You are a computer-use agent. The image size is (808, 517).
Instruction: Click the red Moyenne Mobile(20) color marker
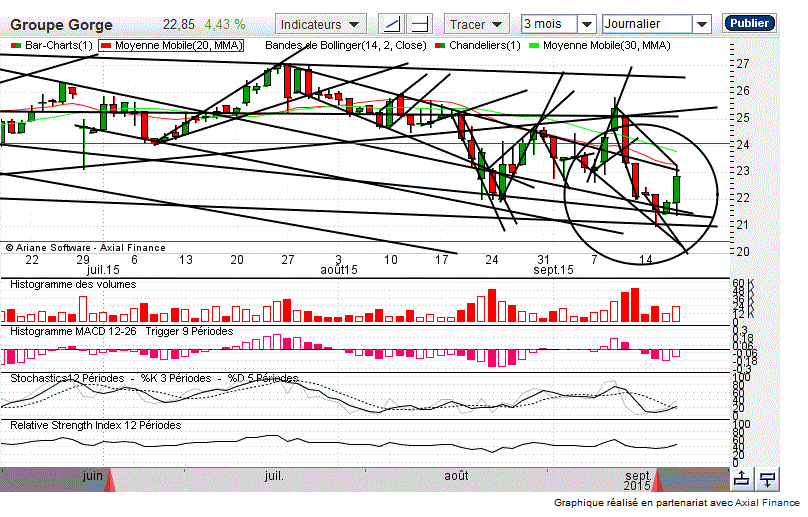(106, 46)
